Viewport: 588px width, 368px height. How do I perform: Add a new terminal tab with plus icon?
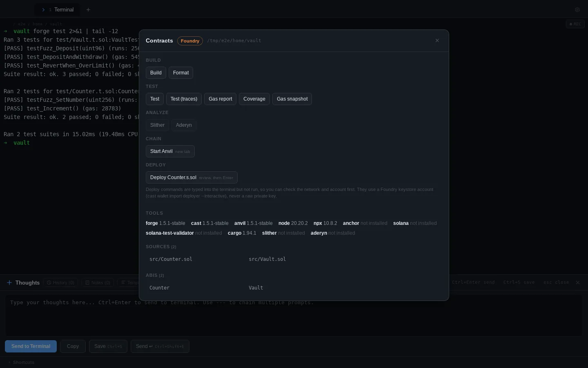click(88, 10)
